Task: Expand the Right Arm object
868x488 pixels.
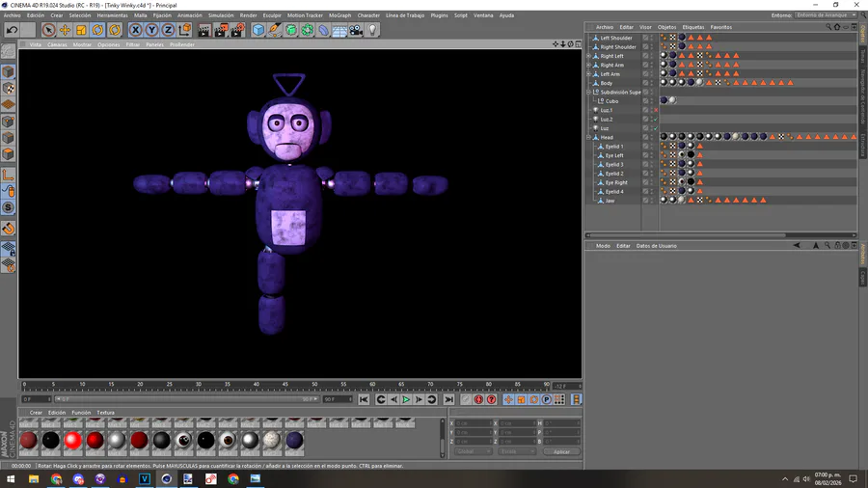Action: click(589, 65)
